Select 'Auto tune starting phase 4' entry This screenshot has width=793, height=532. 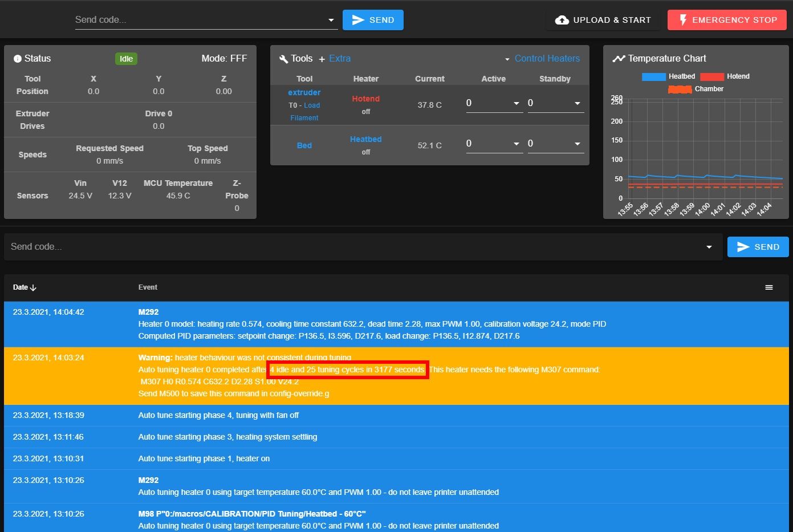click(x=396, y=416)
